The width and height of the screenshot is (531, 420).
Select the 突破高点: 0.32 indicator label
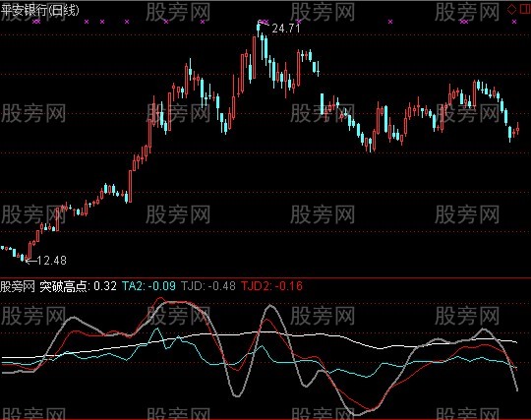tap(79, 286)
